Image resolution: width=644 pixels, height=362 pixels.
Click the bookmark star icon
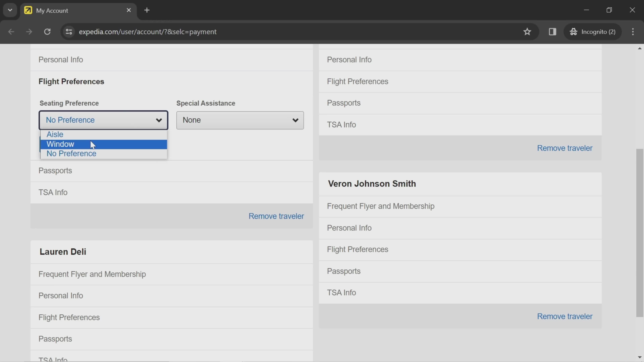527,31
